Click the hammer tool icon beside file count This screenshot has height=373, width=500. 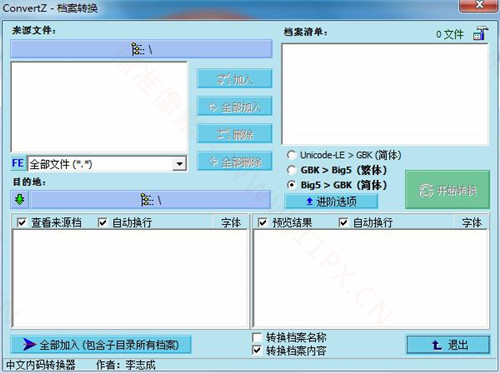coord(480,34)
